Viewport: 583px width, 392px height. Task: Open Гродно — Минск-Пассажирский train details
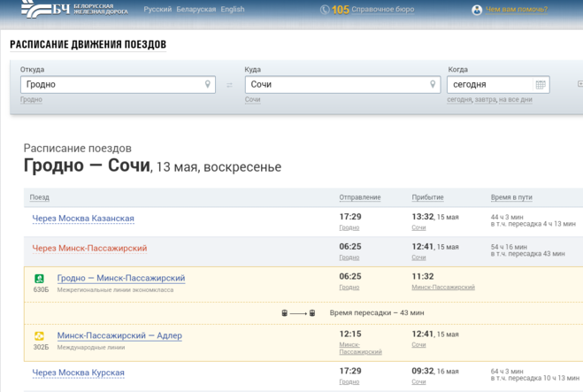121,278
